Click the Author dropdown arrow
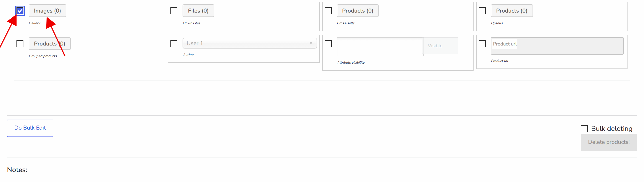Screen dimensions: 644x182 (x=311, y=43)
